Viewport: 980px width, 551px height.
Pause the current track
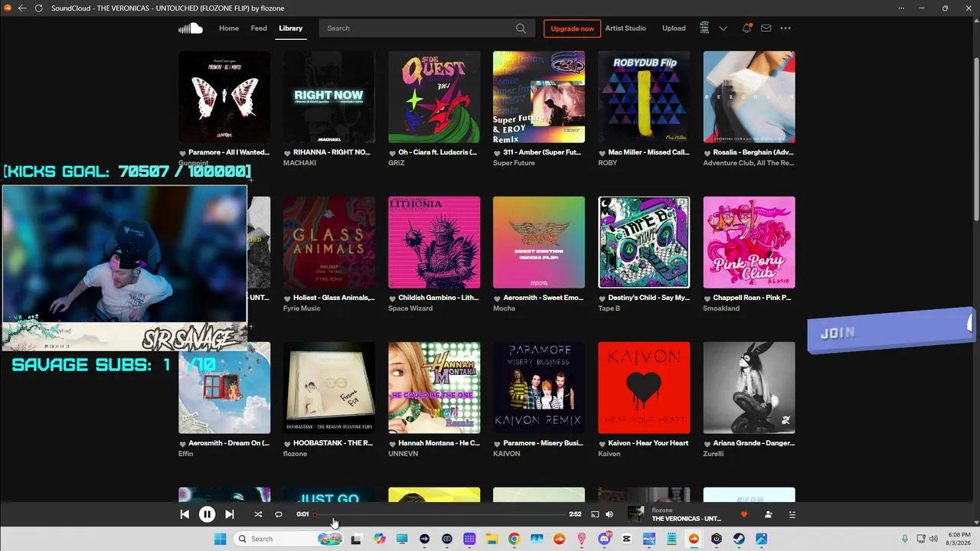point(207,514)
